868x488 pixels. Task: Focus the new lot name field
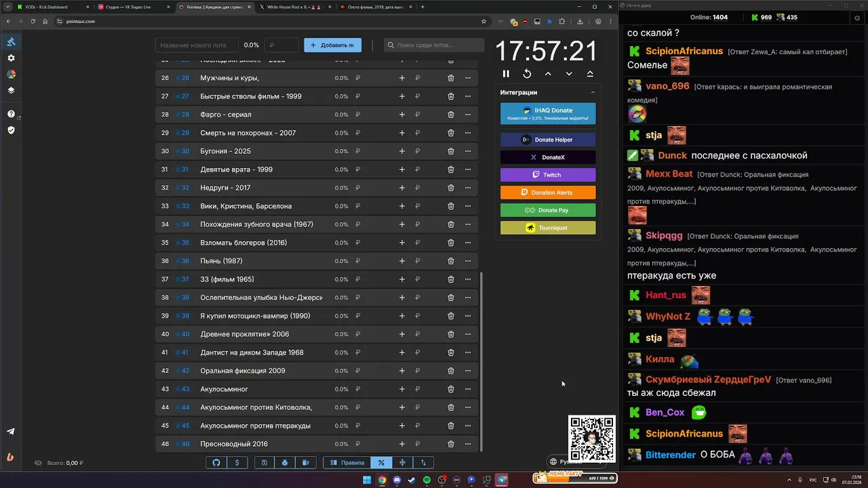coord(196,45)
